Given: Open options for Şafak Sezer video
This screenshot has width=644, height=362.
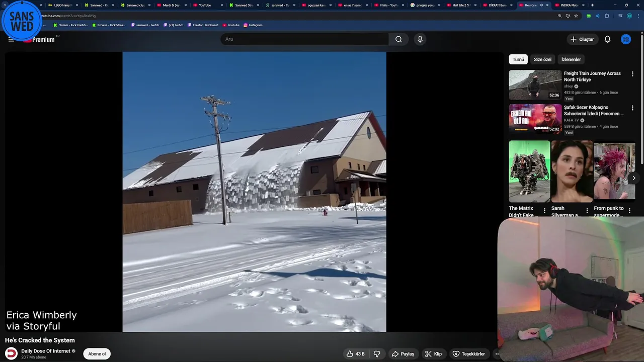Looking at the screenshot, I should tap(632, 108).
